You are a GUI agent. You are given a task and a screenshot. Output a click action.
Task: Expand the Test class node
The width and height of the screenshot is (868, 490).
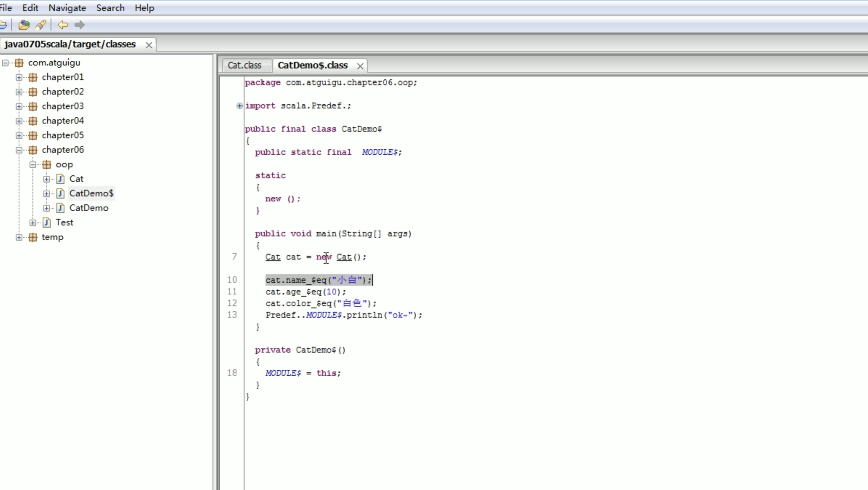[33, 223]
